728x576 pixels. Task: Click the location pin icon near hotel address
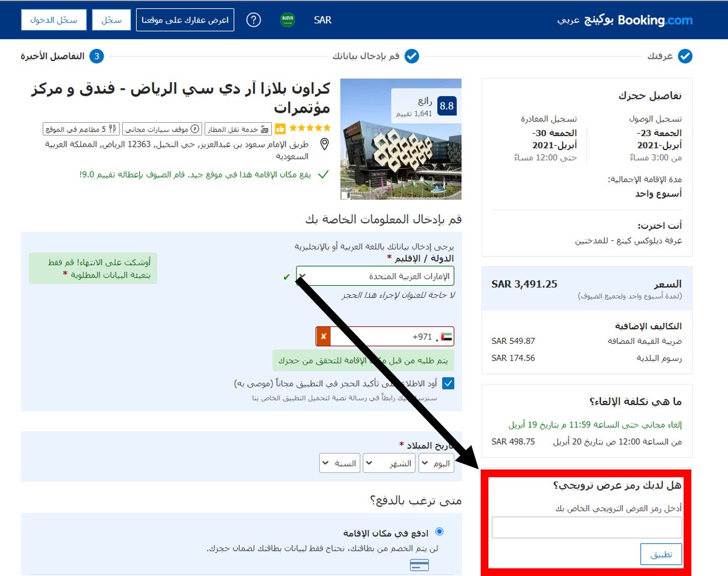click(x=324, y=144)
